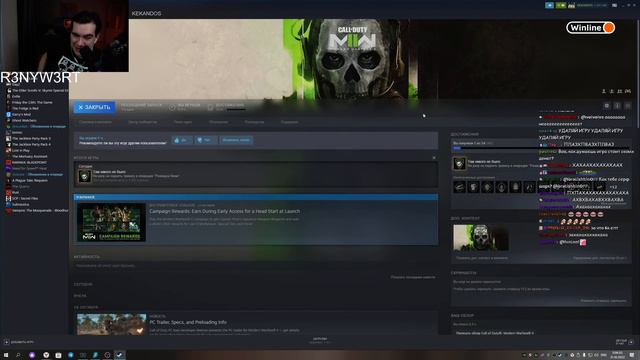The width and height of the screenshot is (640, 360).
Task: Click the Garry's Mod blue game icon
Action: (8, 115)
